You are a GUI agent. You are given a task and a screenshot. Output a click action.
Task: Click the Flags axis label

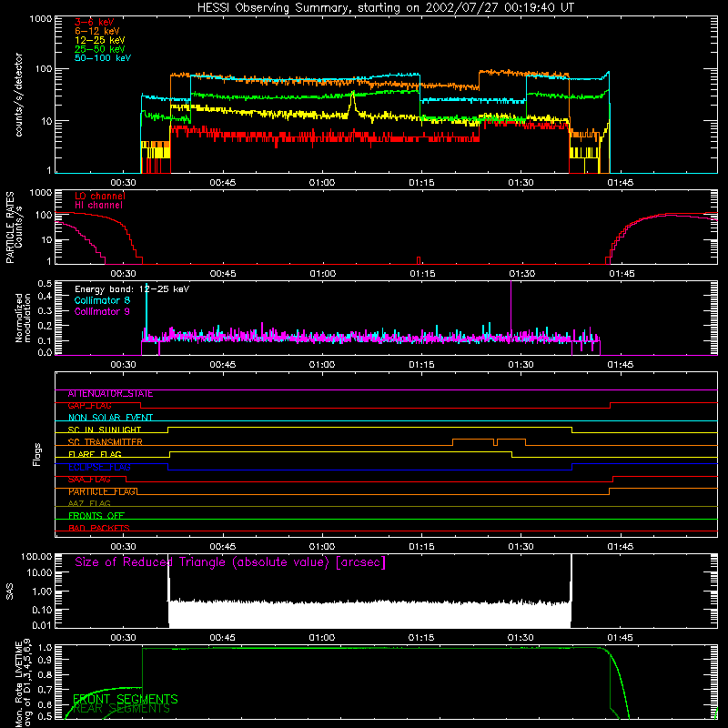point(37,454)
